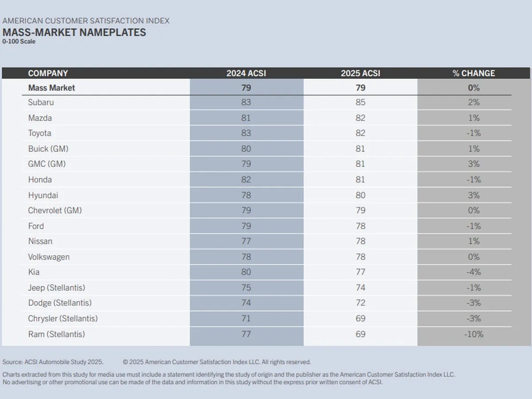This screenshot has height=399, width=532.
Task: Select the Volkswagen company name
Action: [49, 257]
